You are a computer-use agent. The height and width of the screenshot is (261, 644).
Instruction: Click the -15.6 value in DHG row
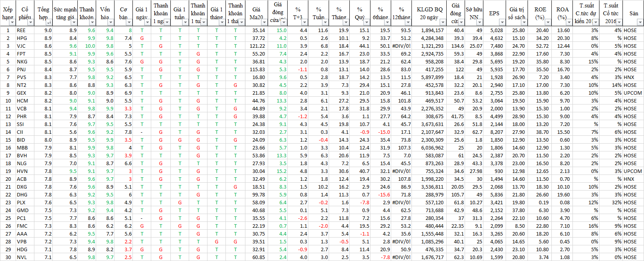[x=381, y=194]
